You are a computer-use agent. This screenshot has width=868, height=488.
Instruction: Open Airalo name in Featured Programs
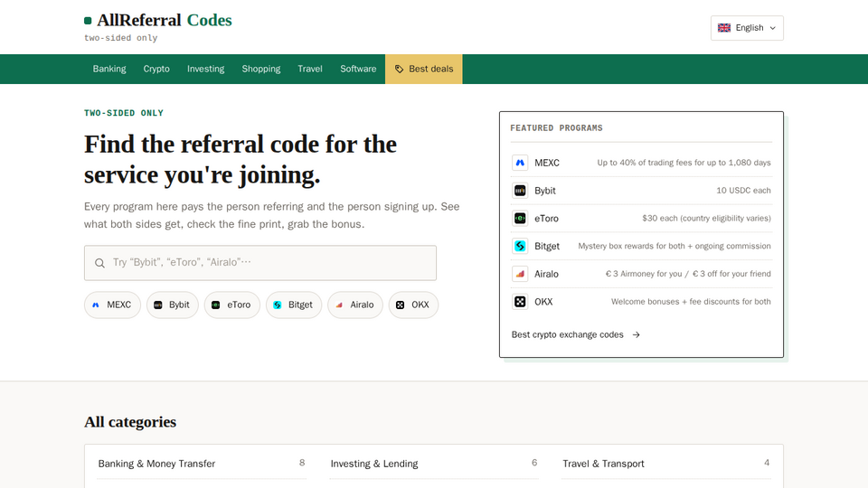546,273
